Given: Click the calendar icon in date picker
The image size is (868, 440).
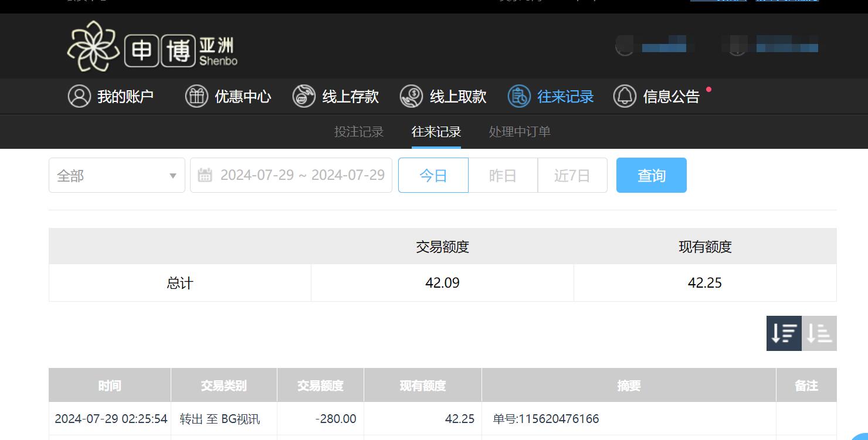Looking at the screenshot, I should (x=204, y=175).
